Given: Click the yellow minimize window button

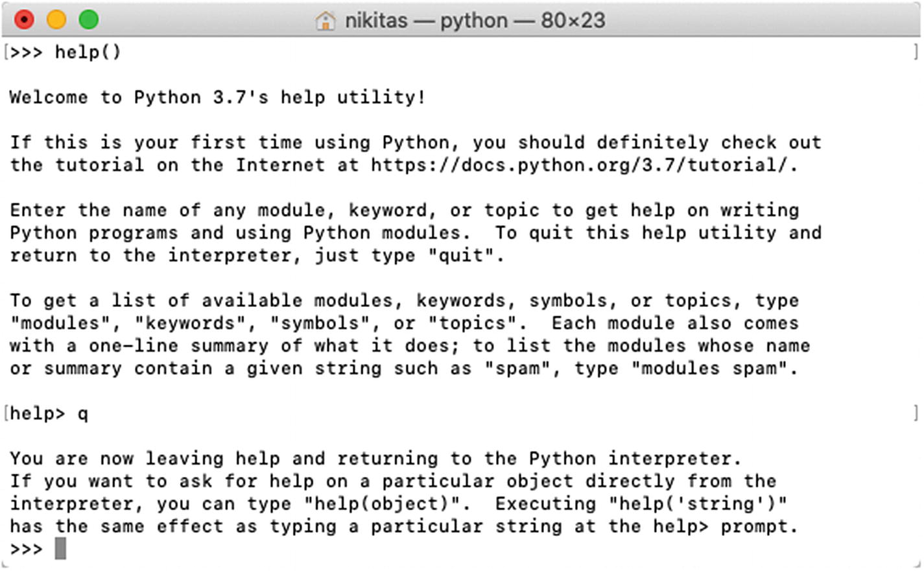Looking at the screenshot, I should pos(56,20).
